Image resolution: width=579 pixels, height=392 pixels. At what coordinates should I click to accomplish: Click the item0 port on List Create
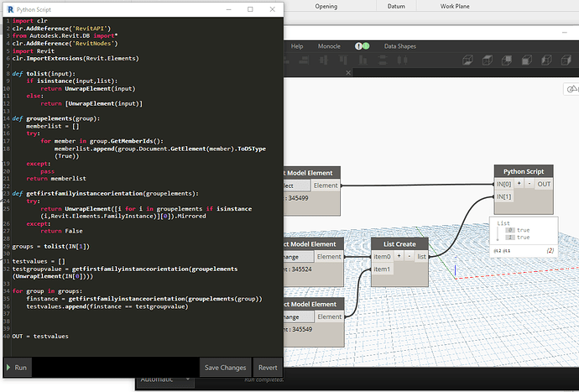(x=382, y=256)
